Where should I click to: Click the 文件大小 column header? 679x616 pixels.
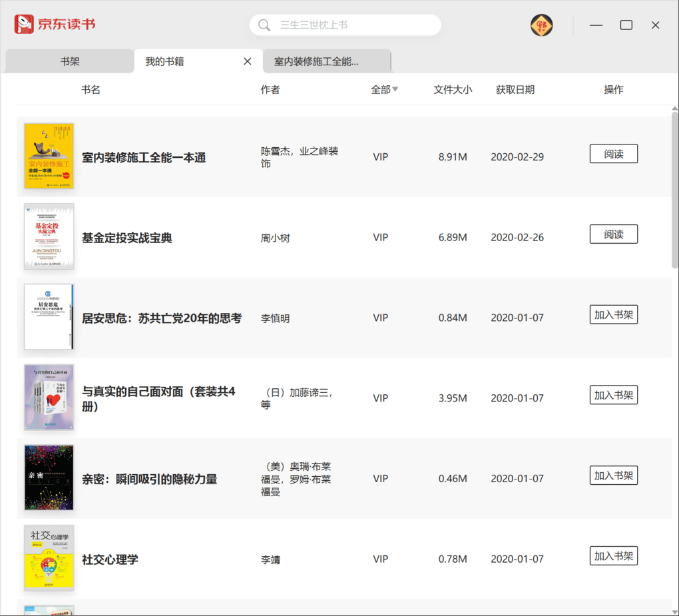click(453, 90)
